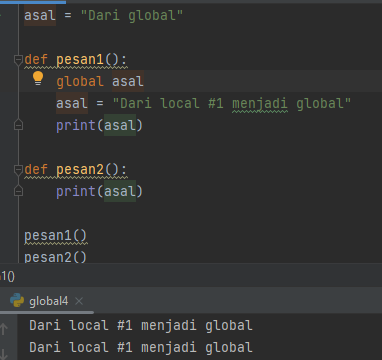The width and height of the screenshot is (382, 360).
Task: Click the Python icon on global4 tab
Action: coord(17,300)
